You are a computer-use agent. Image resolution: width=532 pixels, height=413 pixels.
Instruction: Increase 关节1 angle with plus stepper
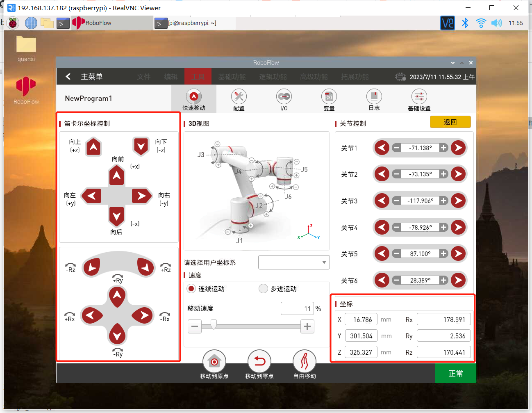443,148
